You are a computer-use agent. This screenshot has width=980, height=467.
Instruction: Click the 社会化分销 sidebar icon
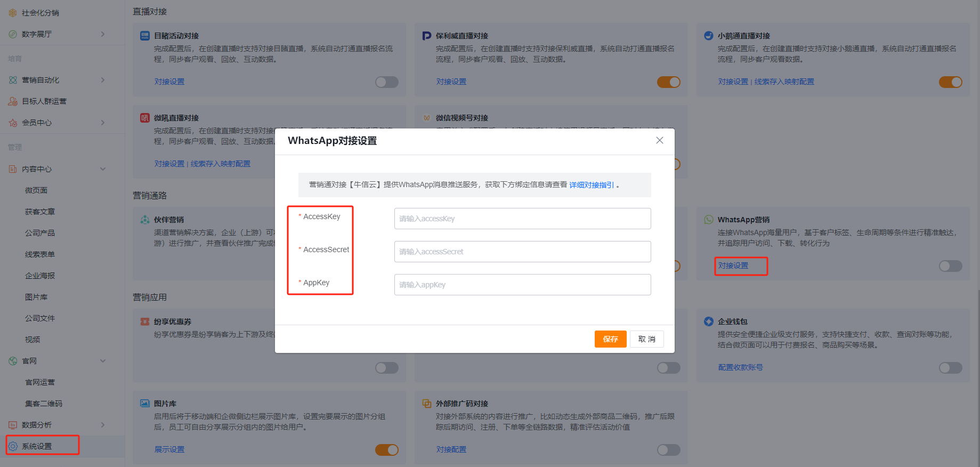click(x=13, y=13)
